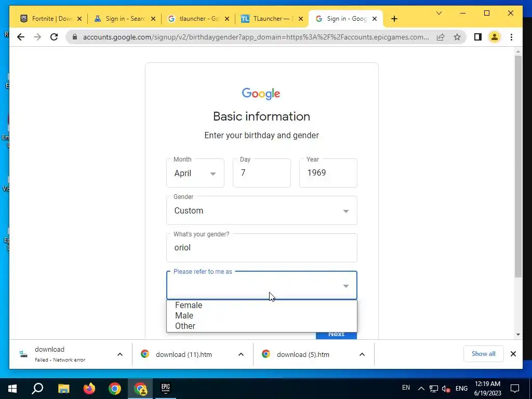Close the Fortnite tab

point(79,19)
